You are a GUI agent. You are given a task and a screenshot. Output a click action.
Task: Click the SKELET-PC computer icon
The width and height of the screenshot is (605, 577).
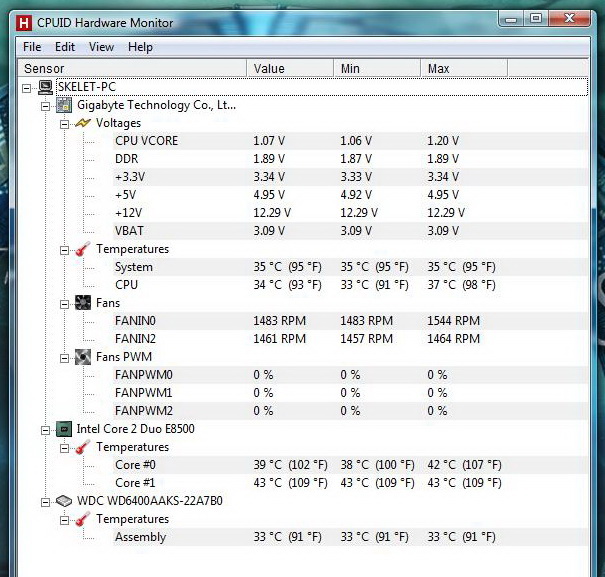[45, 87]
